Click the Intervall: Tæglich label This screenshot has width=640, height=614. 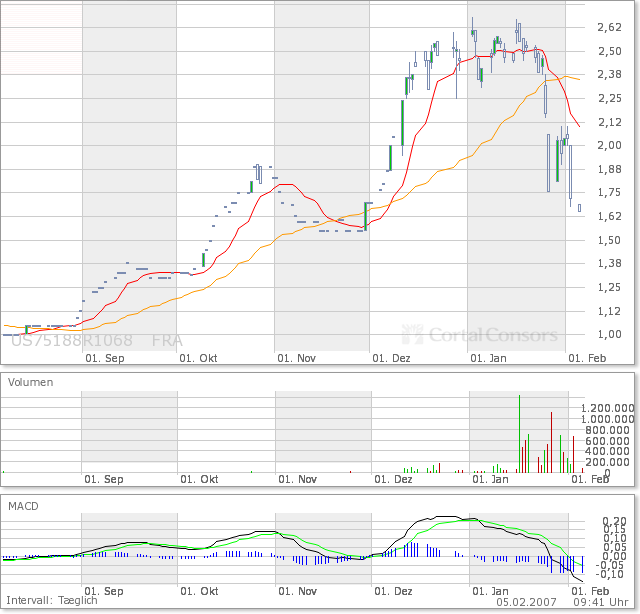coord(52,601)
